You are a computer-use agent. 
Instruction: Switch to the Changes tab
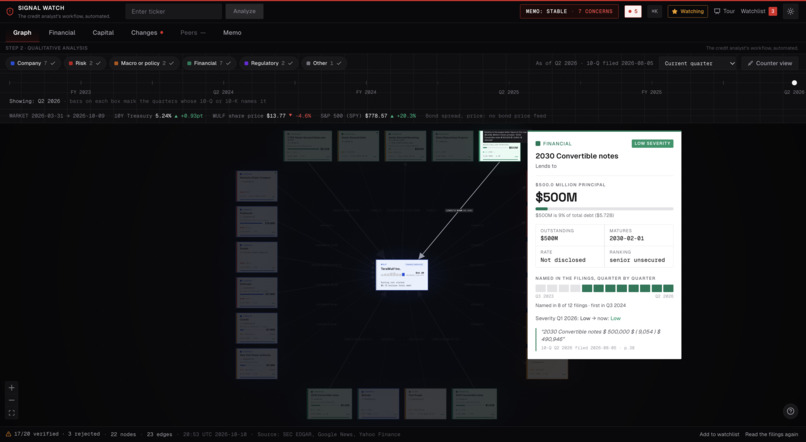point(147,32)
